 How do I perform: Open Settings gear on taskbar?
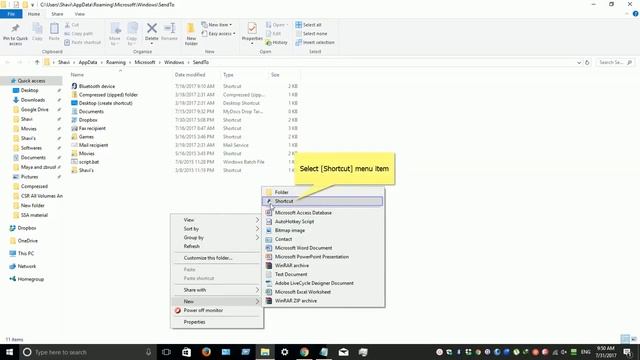click(284, 352)
